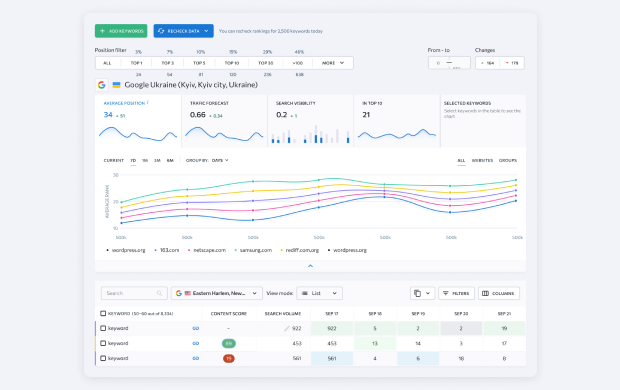
Task: Toggle the select-all Keyword header checkbox
Action: click(x=103, y=313)
